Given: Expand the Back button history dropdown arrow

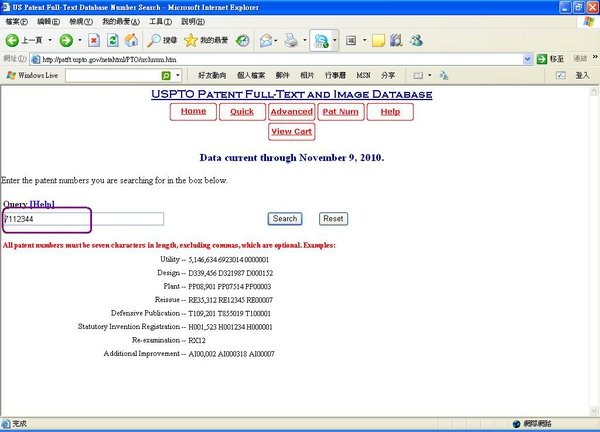Looking at the screenshot, I should pos(50,40).
